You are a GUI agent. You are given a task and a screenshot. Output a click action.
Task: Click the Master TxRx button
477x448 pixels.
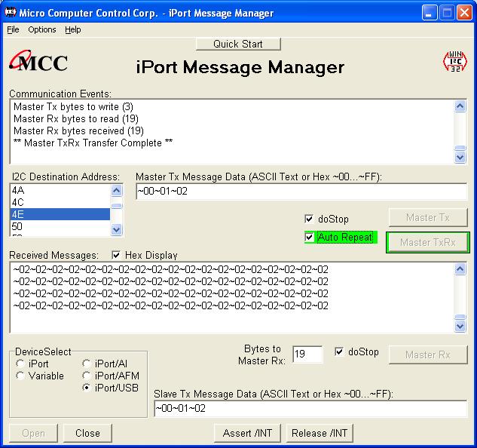(428, 242)
